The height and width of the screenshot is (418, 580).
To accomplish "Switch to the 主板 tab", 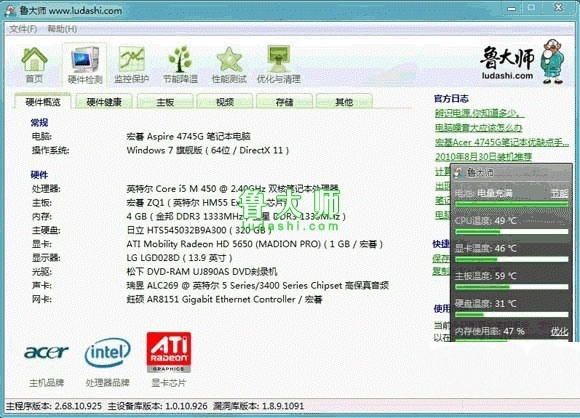I will (x=165, y=102).
